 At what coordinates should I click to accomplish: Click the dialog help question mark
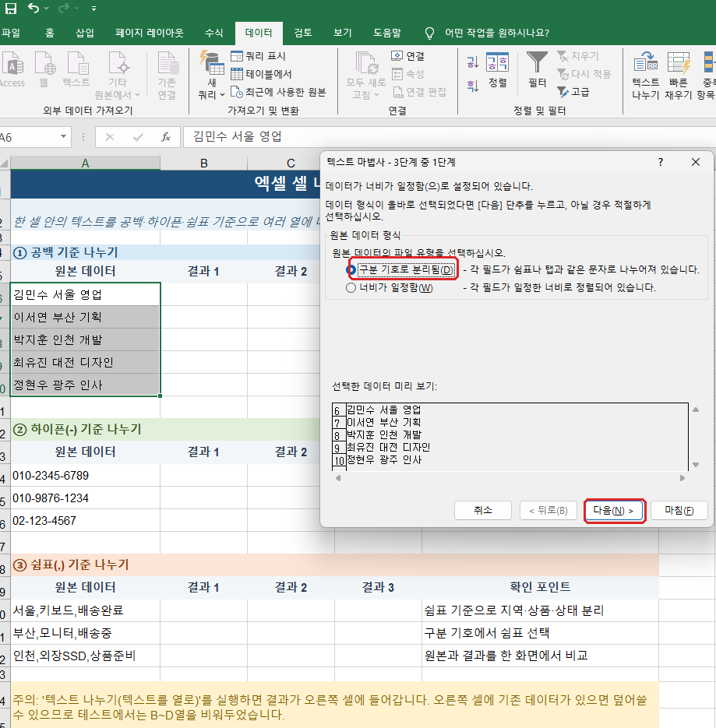click(x=660, y=162)
